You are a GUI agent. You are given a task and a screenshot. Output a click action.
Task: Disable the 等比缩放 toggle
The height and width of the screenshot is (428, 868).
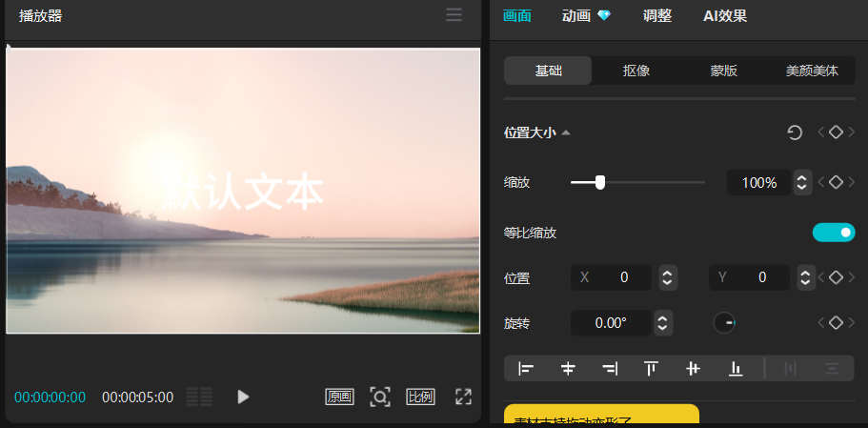pos(834,233)
